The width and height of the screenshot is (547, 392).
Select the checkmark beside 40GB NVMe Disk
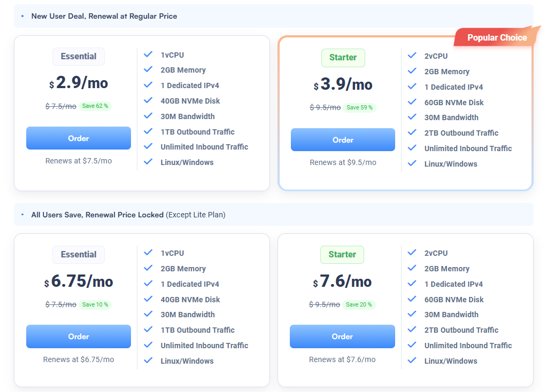(x=148, y=100)
